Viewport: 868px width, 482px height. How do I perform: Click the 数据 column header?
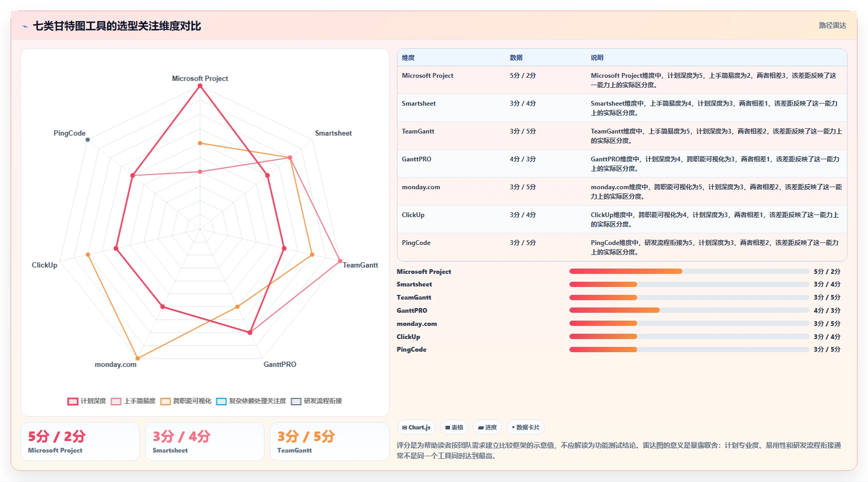(x=516, y=58)
